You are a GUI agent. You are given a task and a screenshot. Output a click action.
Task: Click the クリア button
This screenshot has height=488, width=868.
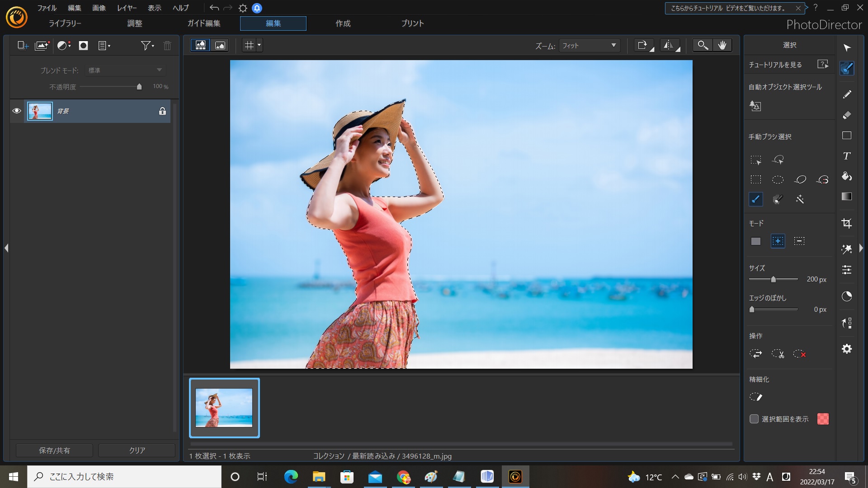coord(137,450)
